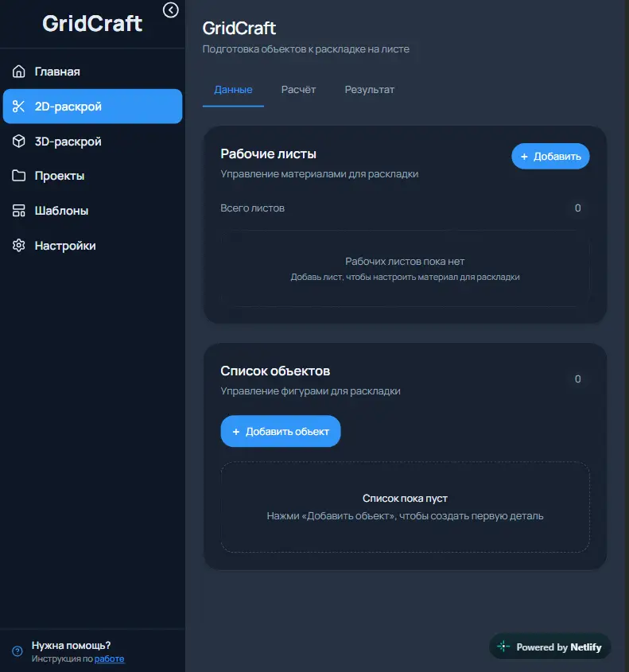The image size is (629, 672).
Task: Switch to the Данные tab
Action: coord(233,90)
